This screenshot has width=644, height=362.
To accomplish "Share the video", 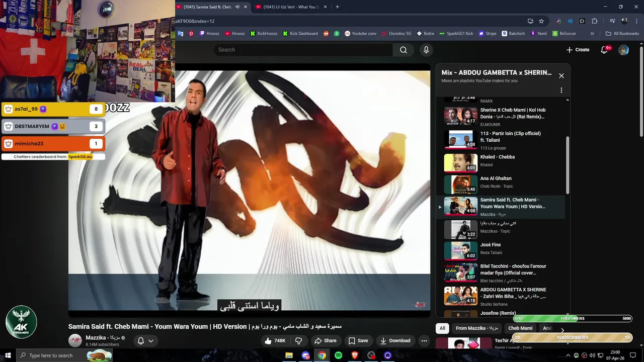I will coord(326,340).
